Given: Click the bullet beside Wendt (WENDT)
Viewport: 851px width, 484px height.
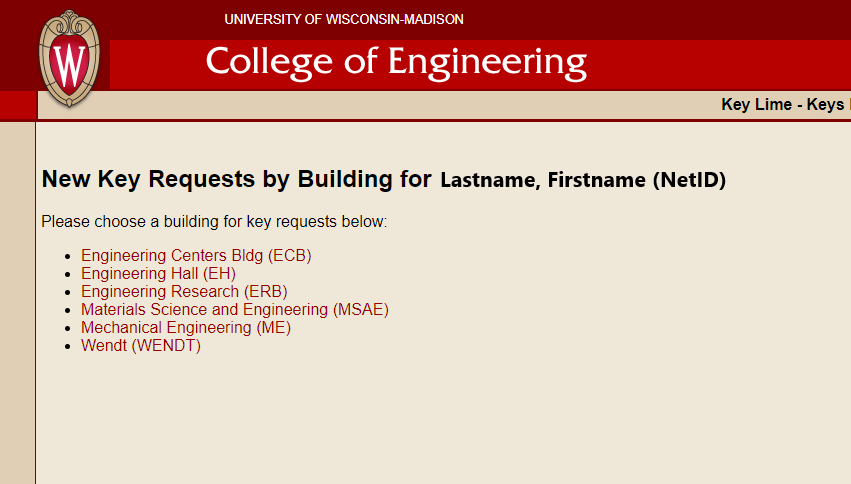Looking at the screenshot, I should pyautogui.click(x=68, y=346).
